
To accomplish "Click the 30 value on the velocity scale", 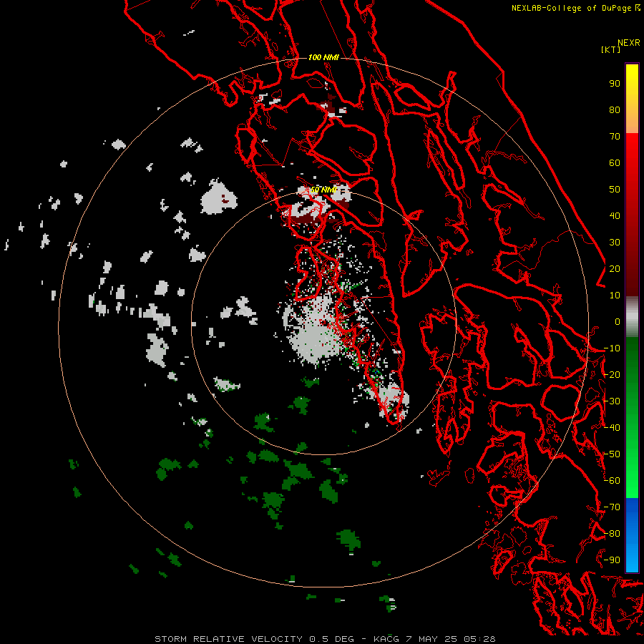I will [615, 243].
